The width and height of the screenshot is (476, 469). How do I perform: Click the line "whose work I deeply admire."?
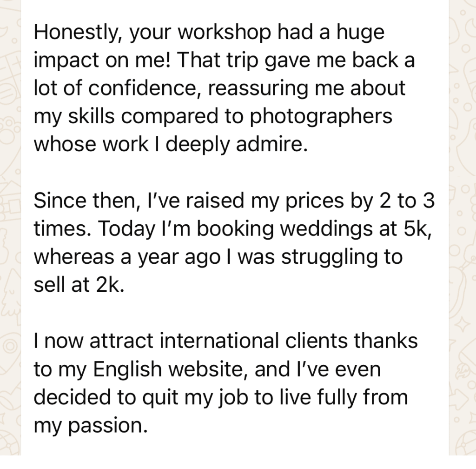coord(171,144)
